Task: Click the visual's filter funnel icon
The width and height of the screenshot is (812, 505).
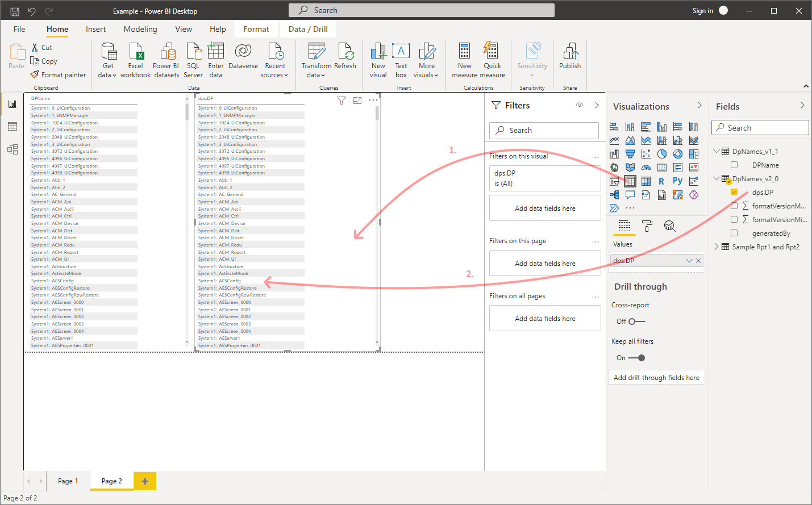Action: (x=342, y=101)
